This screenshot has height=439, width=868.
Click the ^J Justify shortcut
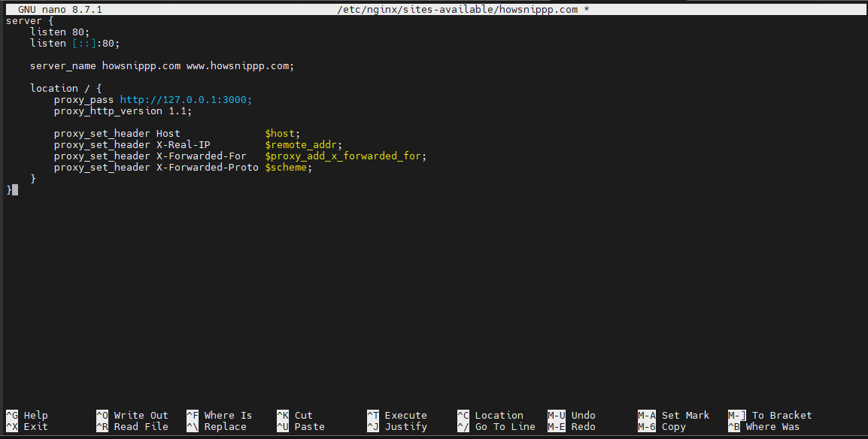tap(397, 427)
